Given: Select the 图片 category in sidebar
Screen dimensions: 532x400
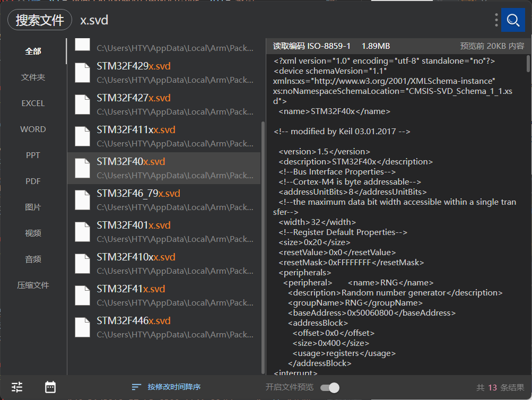Looking at the screenshot, I should coord(32,206).
